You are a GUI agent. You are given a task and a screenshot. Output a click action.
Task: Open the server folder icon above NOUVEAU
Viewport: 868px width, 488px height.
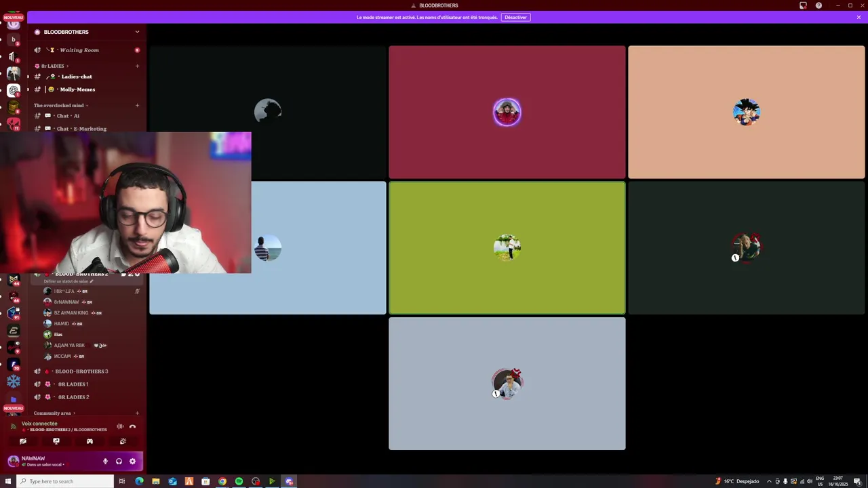click(x=13, y=399)
